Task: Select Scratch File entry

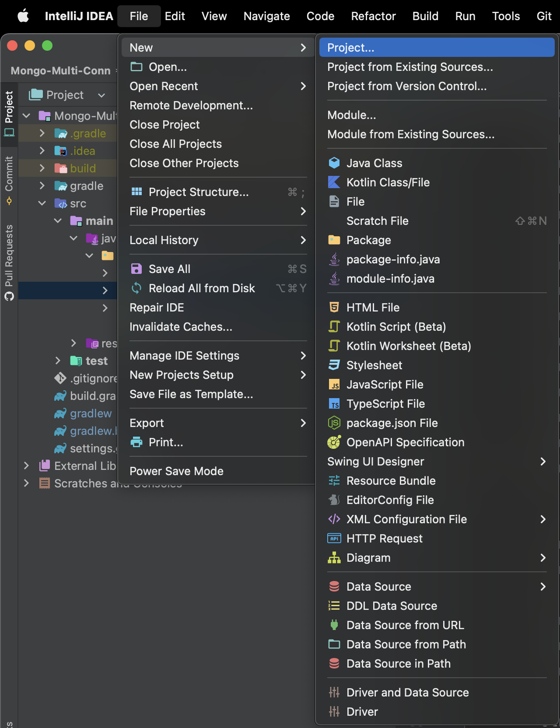Action: [x=437, y=221]
